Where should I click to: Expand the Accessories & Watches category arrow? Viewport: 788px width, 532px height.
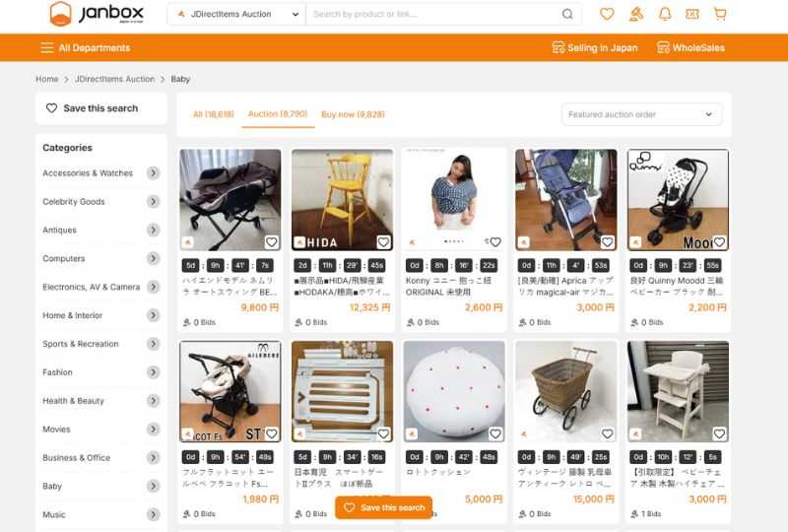click(x=154, y=173)
